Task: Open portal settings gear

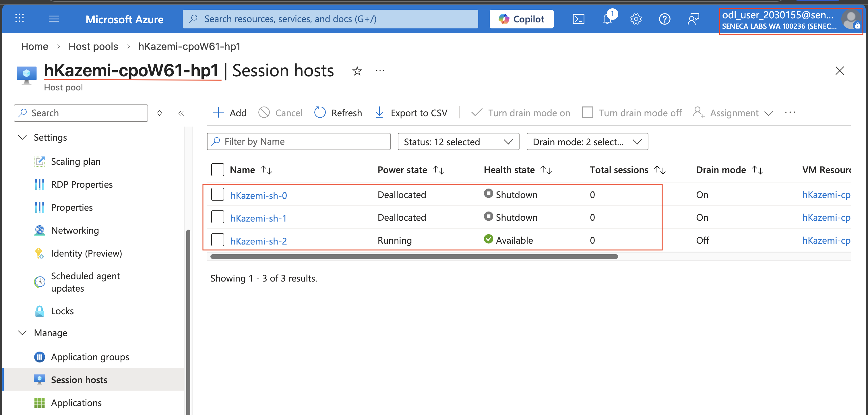Action: (636, 19)
